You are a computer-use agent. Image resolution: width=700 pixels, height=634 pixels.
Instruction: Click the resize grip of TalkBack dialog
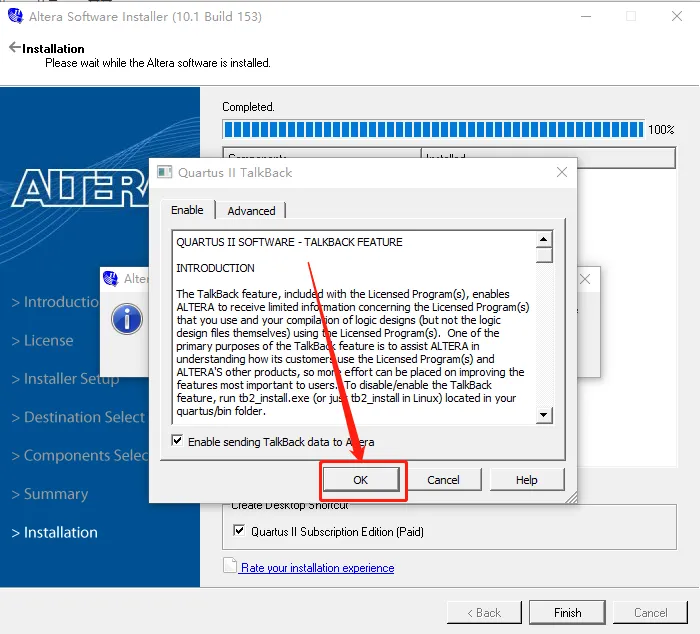coord(571,497)
